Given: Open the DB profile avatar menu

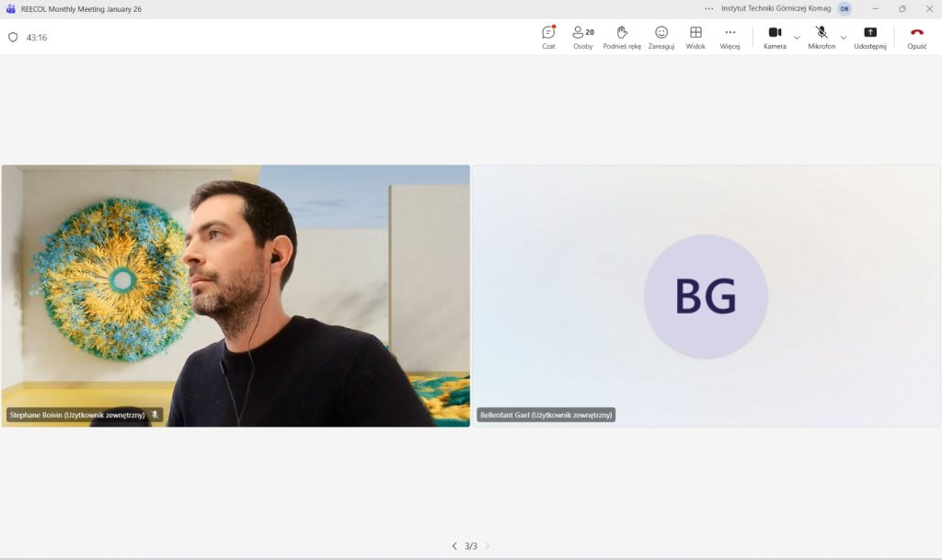Looking at the screenshot, I should 844,8.
